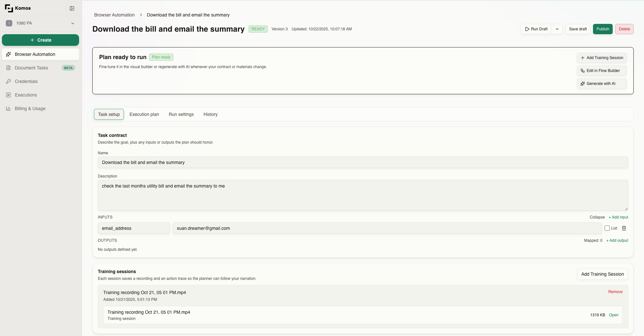Toggle the List checkbox for email_address

[x=607, y=228]
